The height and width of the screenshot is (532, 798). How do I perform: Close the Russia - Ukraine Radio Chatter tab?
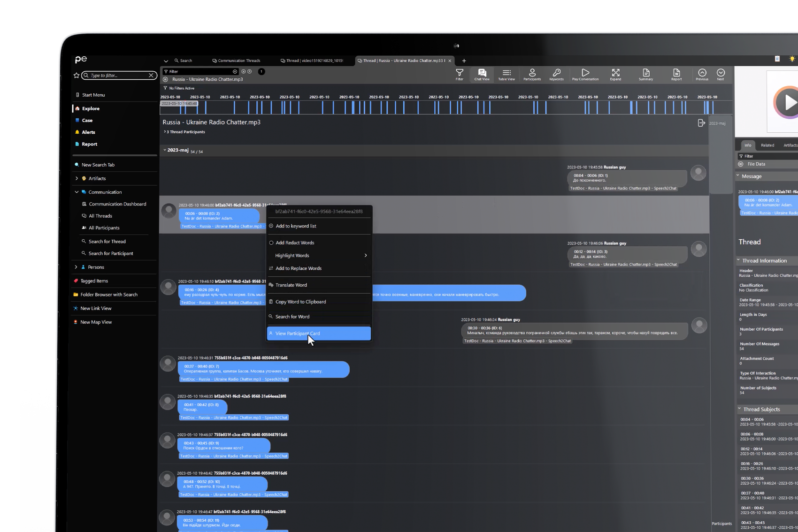coord(450,61)
